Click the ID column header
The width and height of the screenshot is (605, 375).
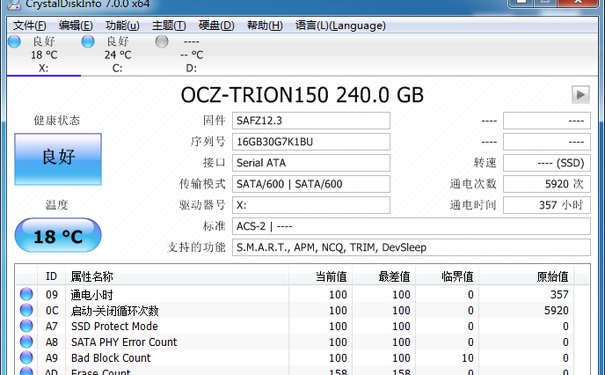pyautogui.click(x=52, y=276)
